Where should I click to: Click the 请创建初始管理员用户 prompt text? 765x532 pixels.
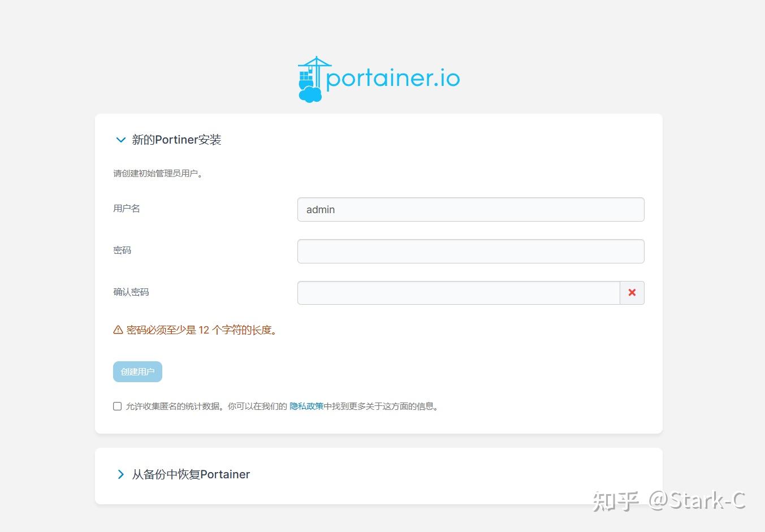pyautogui.click(x=159, y=173)
